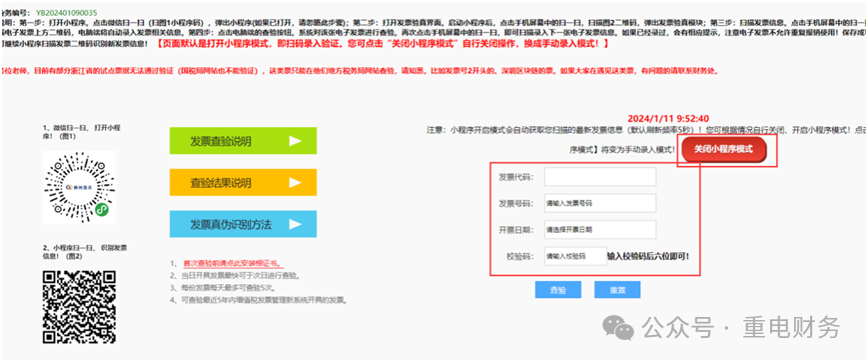
Task: Click the 查验 blue button
Action: [x=558, y=290]
